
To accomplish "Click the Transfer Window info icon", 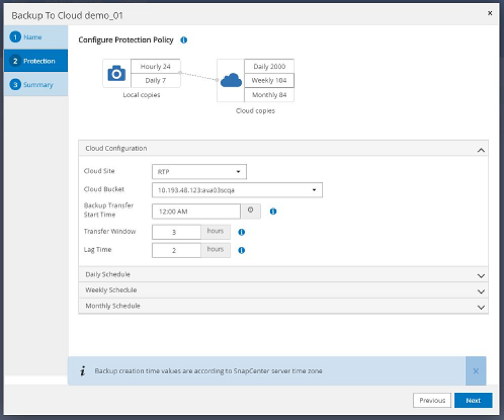I will [242, 231].
